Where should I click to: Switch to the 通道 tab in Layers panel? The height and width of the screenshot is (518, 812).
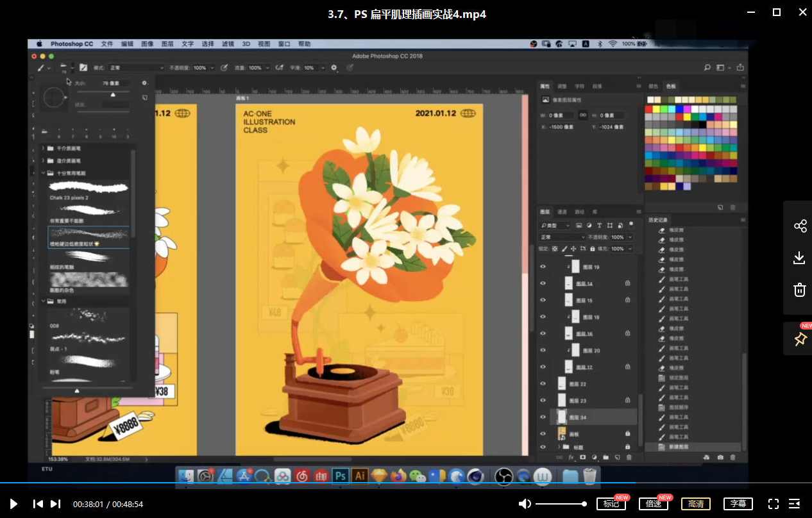[562, 212]
